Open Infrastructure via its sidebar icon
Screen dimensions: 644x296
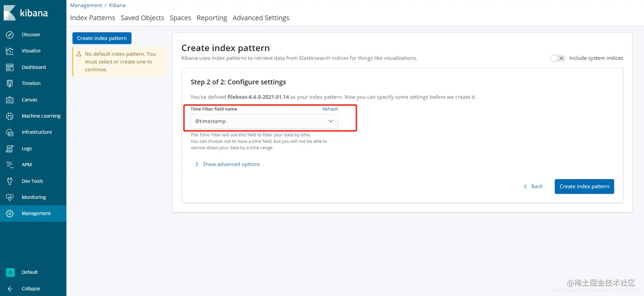(10, 132)
